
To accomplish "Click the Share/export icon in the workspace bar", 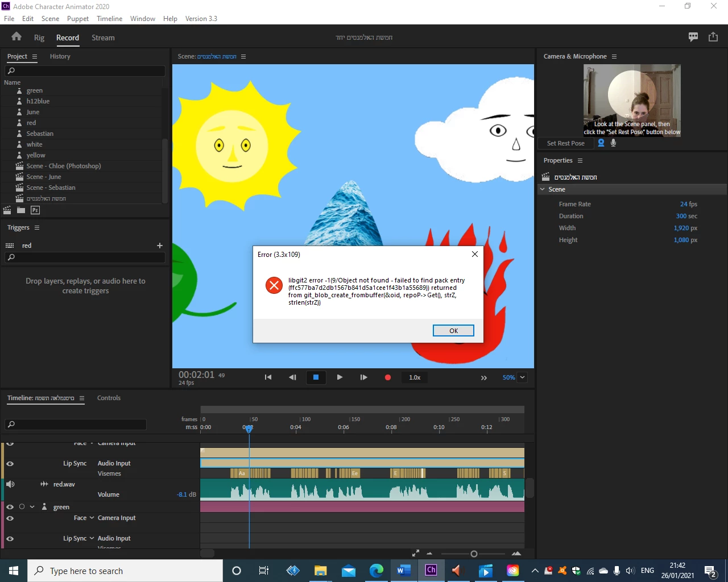I will [x=713, y=37].
